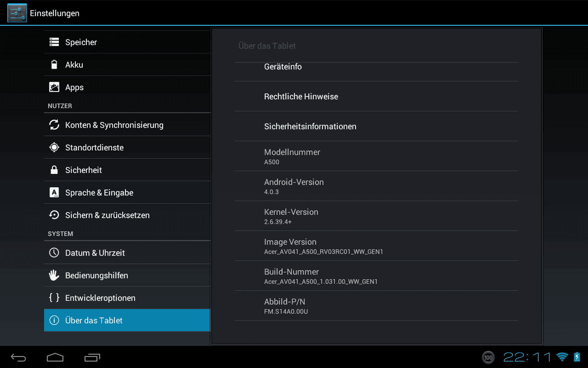
Task: Open Bedienungshilfen hand icon entry
Action: point(54,275)
